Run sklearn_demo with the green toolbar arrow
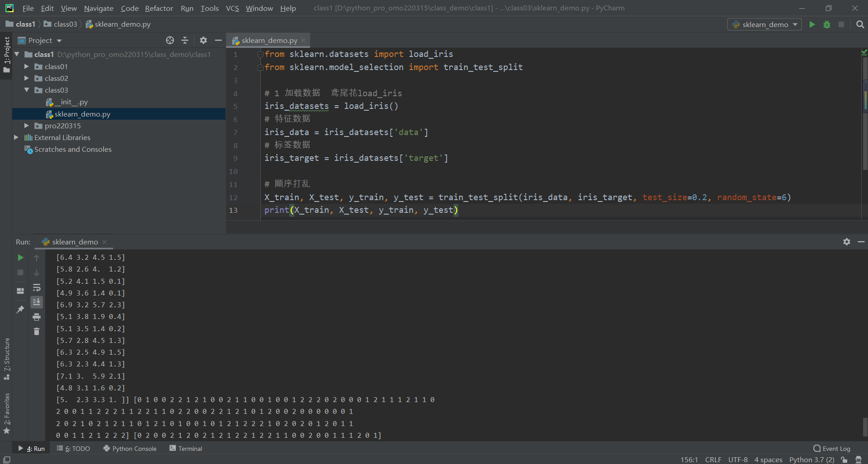The image size is (868, 464). pyautogui.click(x=812, y=24)
